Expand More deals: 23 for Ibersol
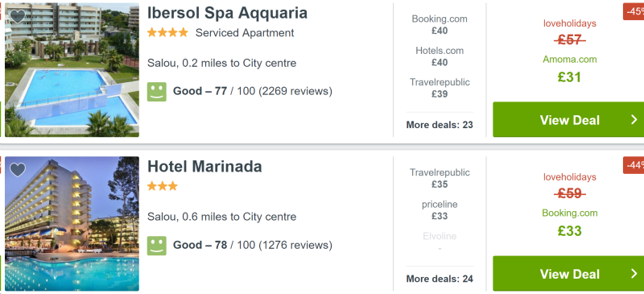This screenshot has width=644, height=294. pyautogui.click(x=440, y=125)
